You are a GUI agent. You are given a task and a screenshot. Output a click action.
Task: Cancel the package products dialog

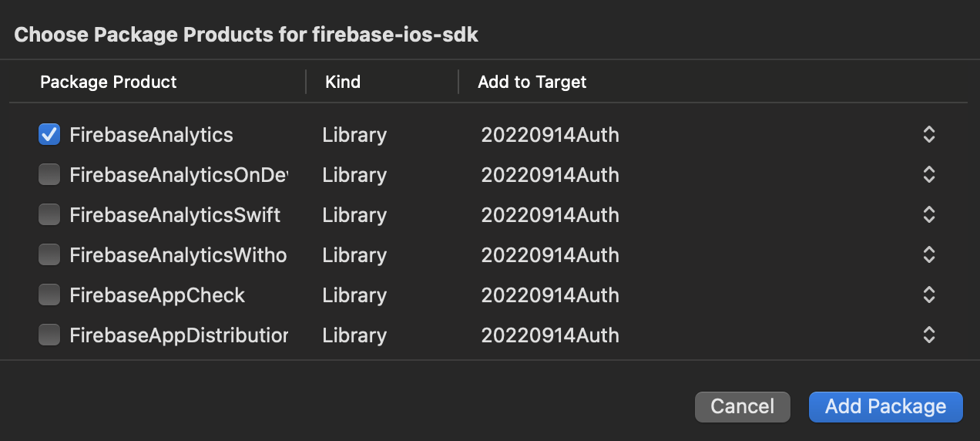(x=743, y=407)
